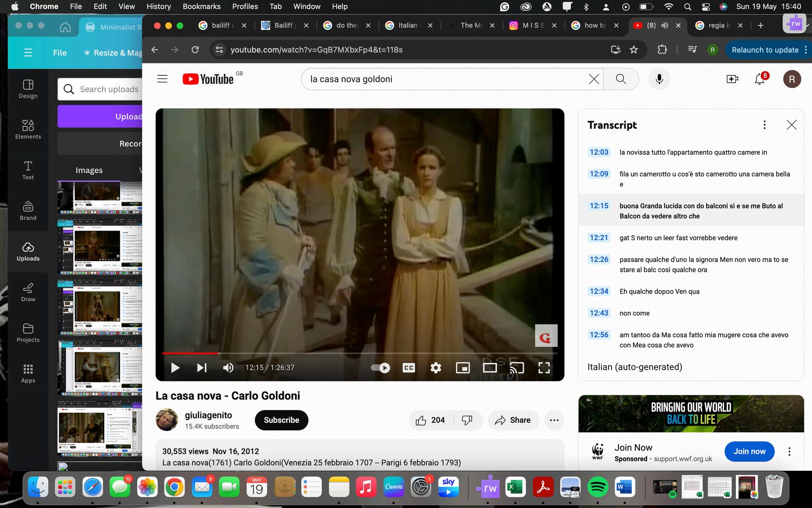812x508 pixels.
Task: Open Projects in the Canva sidebar
Action: [28, 333]
